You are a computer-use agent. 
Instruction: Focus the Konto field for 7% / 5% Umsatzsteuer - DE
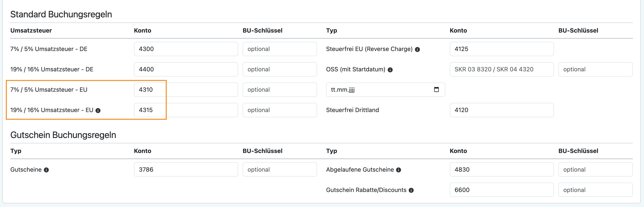coord(185,49)
